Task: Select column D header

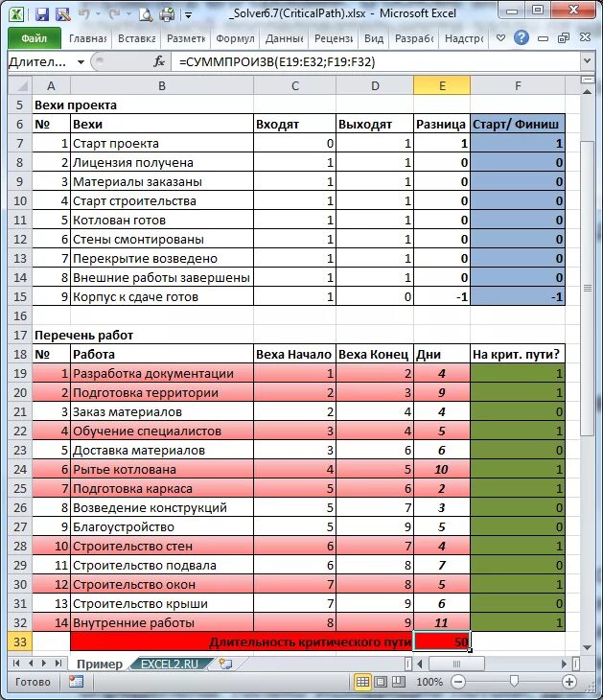Action: (375, 85)
